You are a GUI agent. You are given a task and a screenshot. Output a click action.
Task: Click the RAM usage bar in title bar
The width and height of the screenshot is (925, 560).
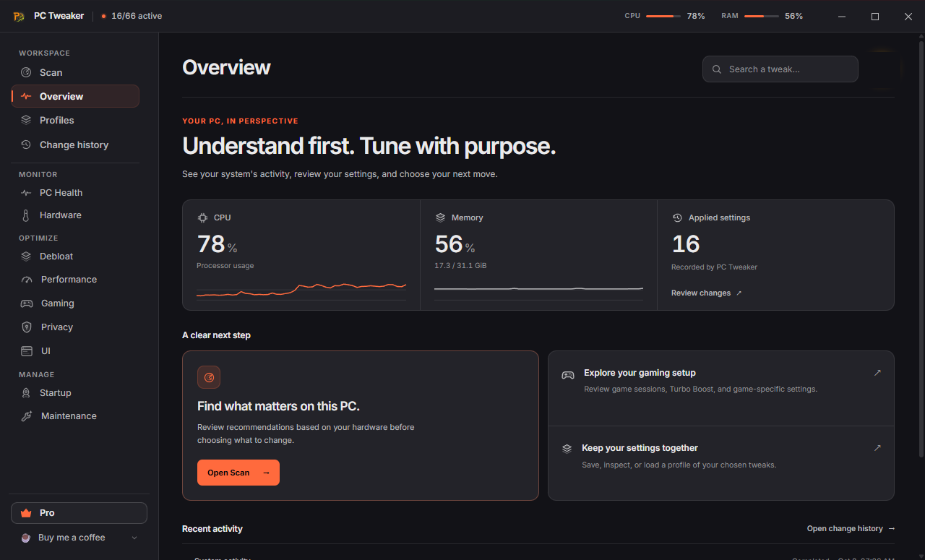tap(762, 16)
